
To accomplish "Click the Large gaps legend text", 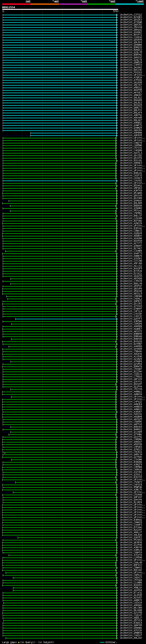I will point(28,642).
